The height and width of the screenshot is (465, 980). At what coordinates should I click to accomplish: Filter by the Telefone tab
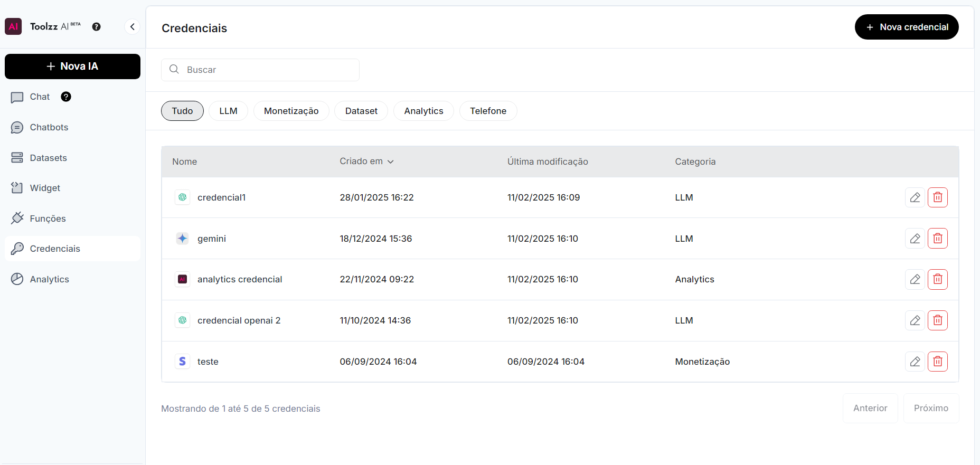488,111
